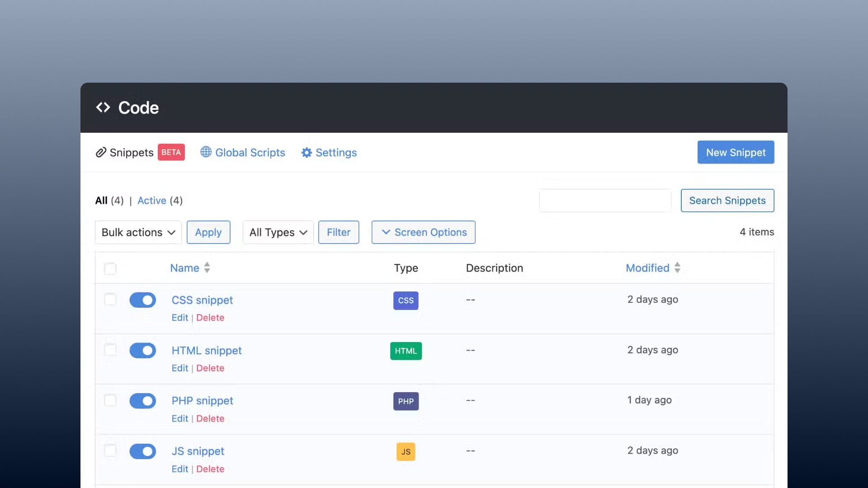Click the paperclip icon next to Snippets

100,153
